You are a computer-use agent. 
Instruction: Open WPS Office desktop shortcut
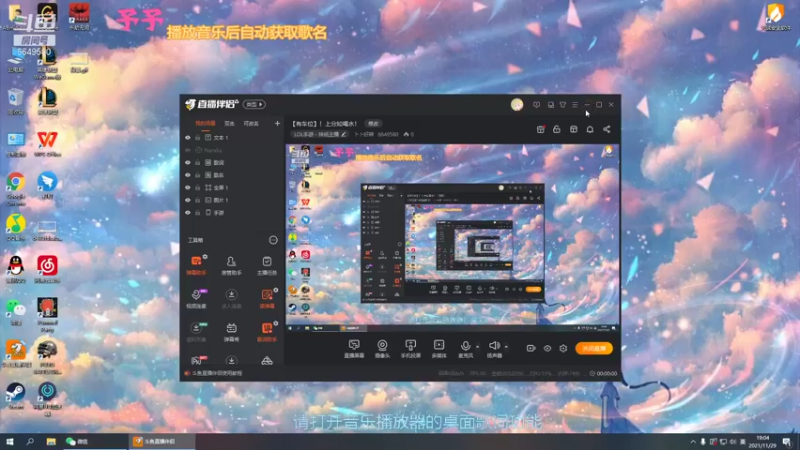click(47, 144)
